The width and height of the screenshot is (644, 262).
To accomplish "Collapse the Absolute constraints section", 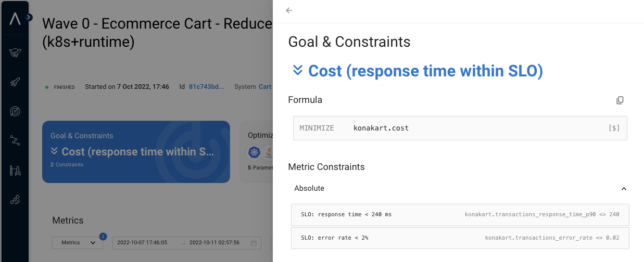I will click(624, 189).
